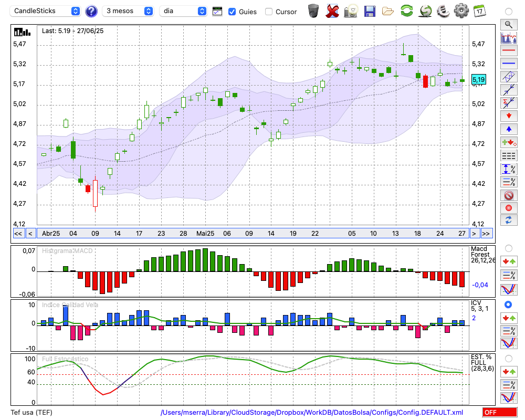Jump to earliest dates with << button

(x=18, y=234)
